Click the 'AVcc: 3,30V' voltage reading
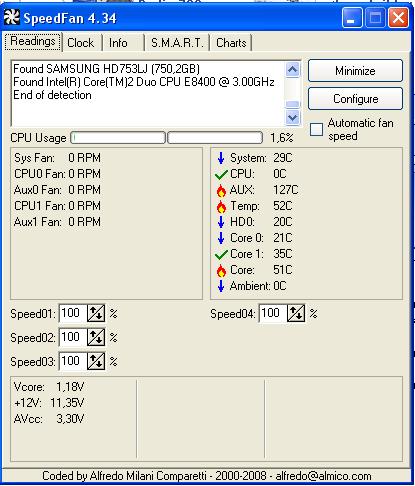 click(x=49, y=419)
